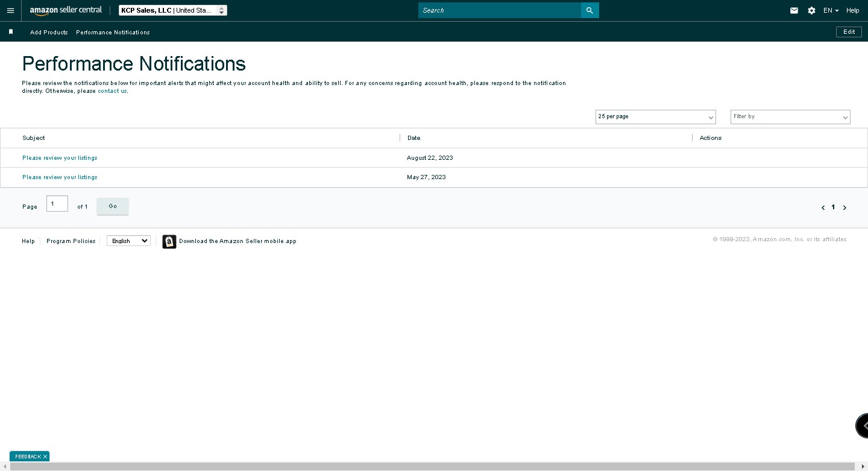
Task: Open the hamburger main menu
Action: point(10,10)
